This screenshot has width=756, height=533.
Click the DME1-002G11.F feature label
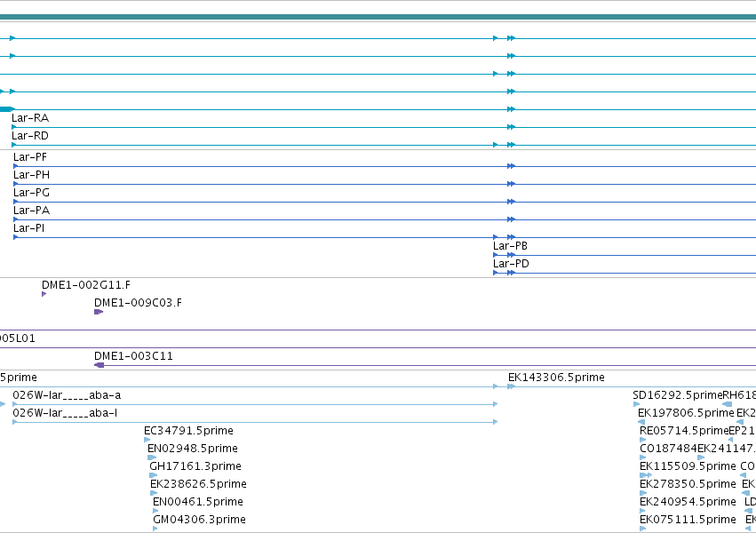[x=86, y=285]
